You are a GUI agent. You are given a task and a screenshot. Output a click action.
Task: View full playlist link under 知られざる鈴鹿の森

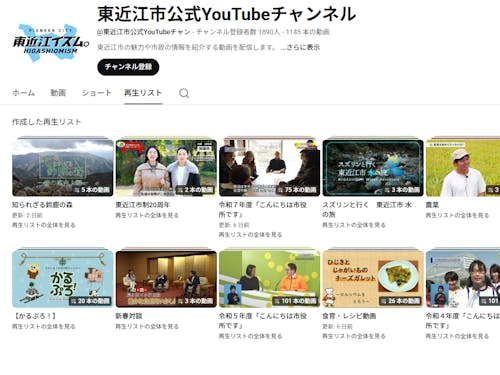tap(44, 225)
